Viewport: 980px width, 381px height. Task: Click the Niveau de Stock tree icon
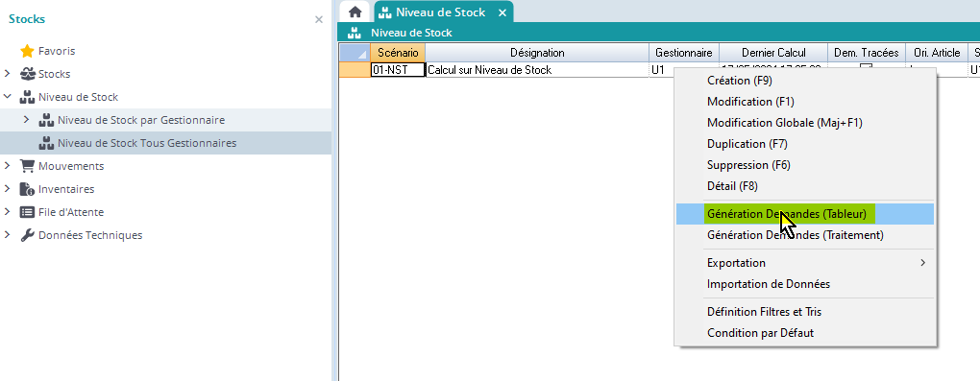pos(27,97)
